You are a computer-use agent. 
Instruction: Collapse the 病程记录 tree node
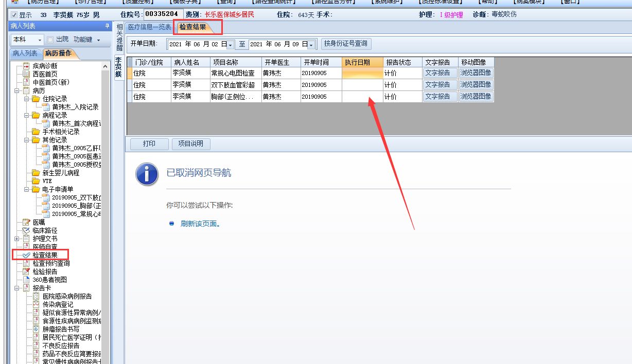tap(27, 115)
